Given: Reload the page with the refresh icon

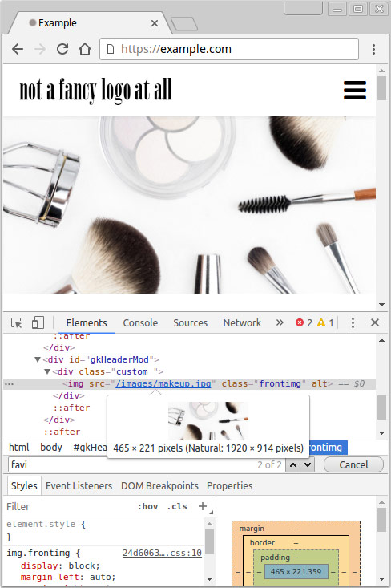Looking at the screenshot, I should pyautogui.click(x=62, y=49).
